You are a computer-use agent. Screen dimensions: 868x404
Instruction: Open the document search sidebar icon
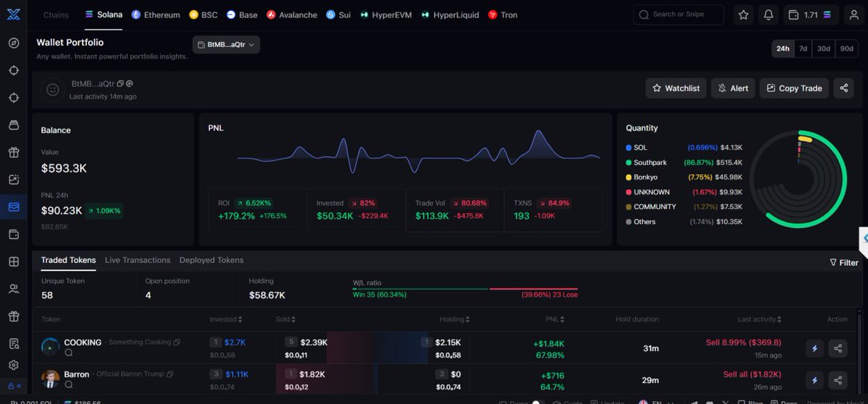13,343
